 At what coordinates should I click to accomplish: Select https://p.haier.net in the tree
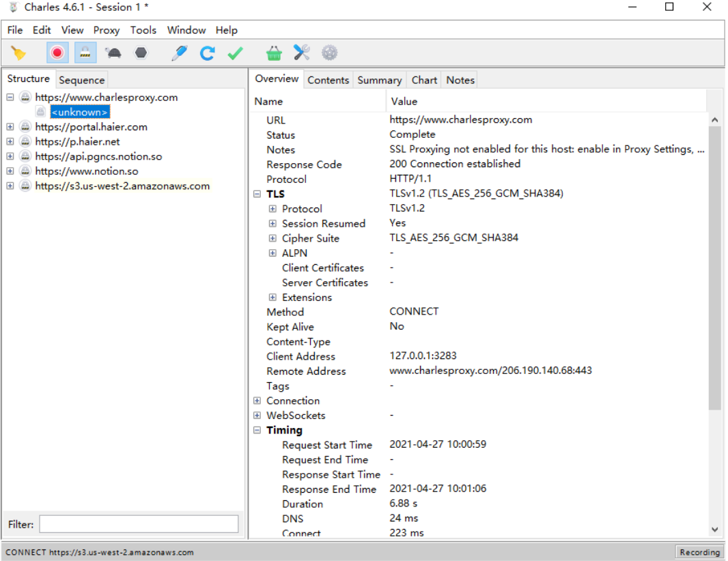tap(78, 141)
